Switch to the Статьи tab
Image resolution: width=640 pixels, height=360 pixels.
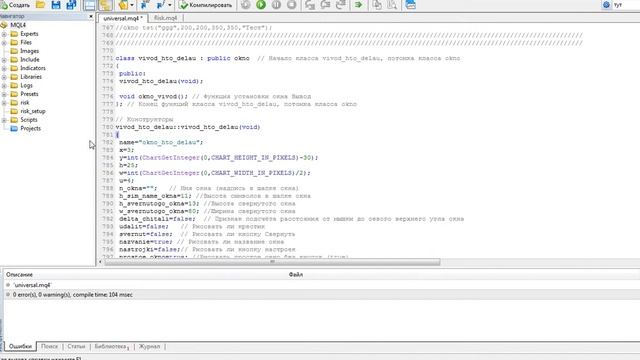coord(76,346)
